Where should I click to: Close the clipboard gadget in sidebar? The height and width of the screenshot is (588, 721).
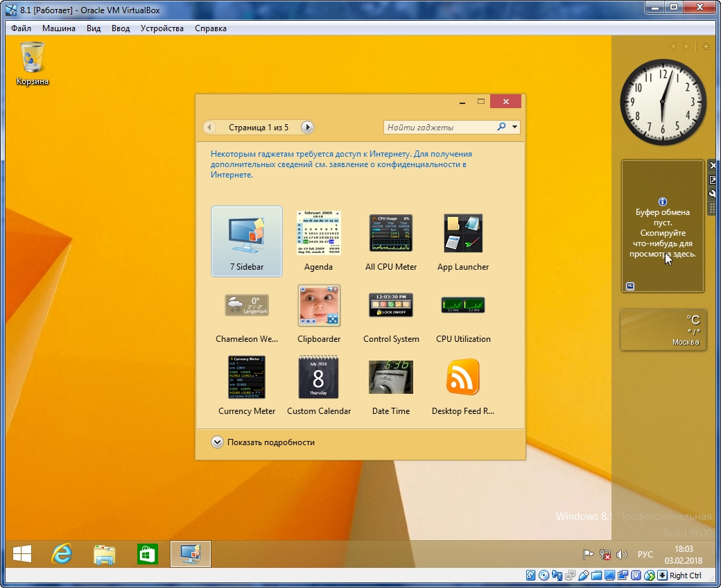point(712,165)
